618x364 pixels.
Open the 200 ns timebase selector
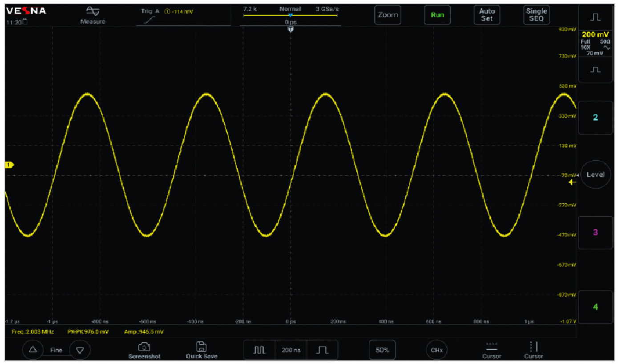pos(291,350)
